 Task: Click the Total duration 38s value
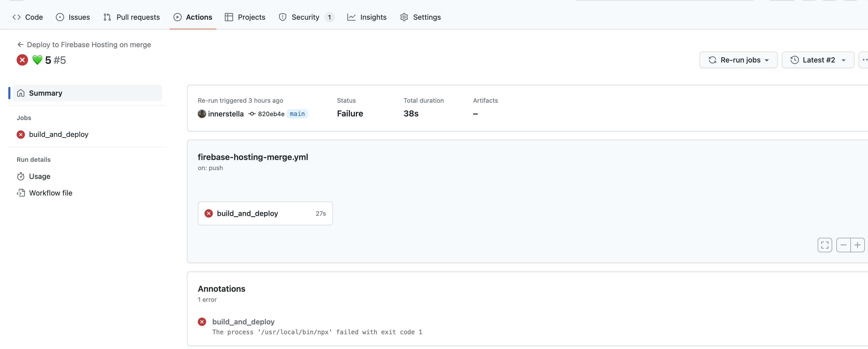click(x=411, y=114)
